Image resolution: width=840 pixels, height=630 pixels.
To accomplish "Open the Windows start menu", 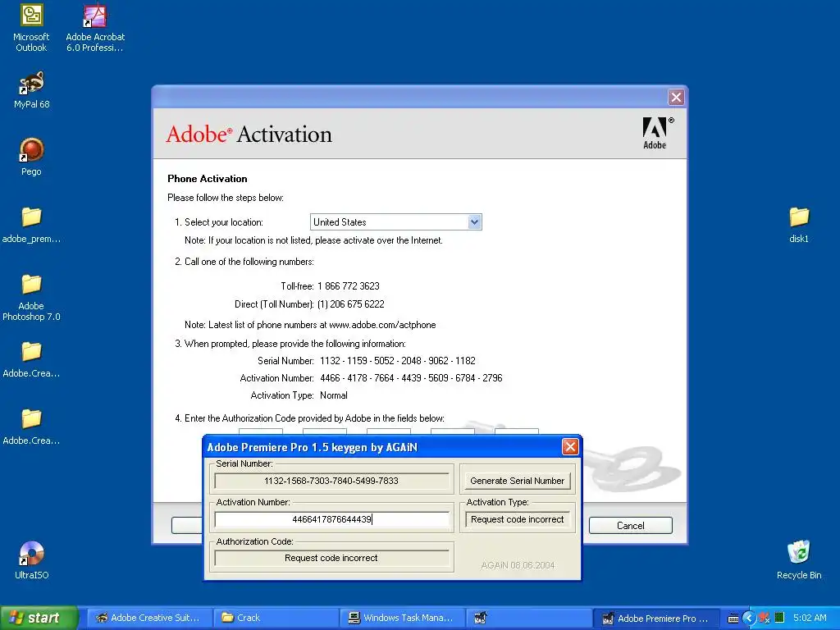I will (39, 618).
